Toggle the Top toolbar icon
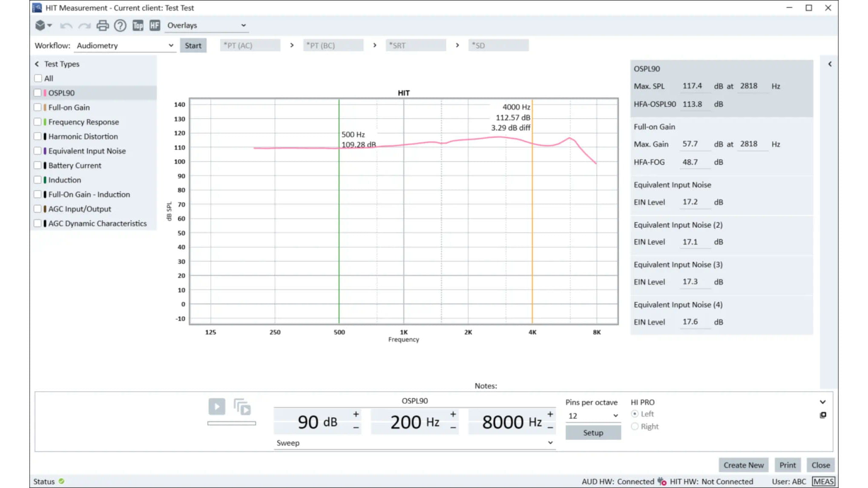868x488 pixels. [137, 26]
